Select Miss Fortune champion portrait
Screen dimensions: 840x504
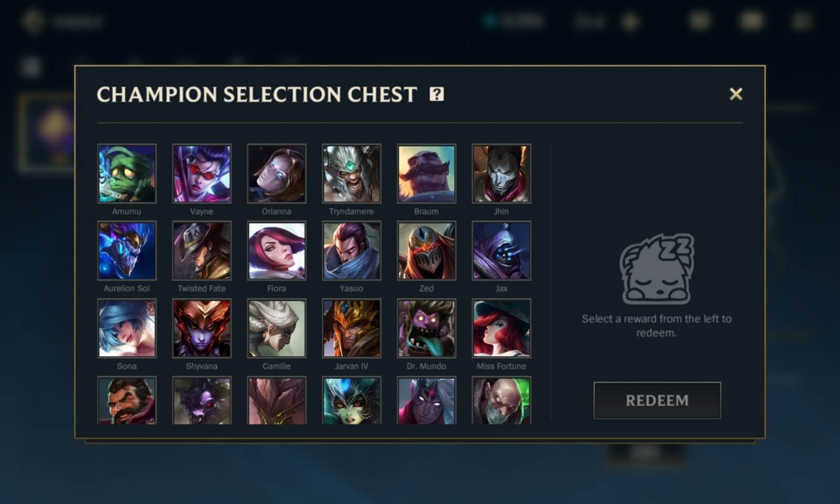coord(501,329)
